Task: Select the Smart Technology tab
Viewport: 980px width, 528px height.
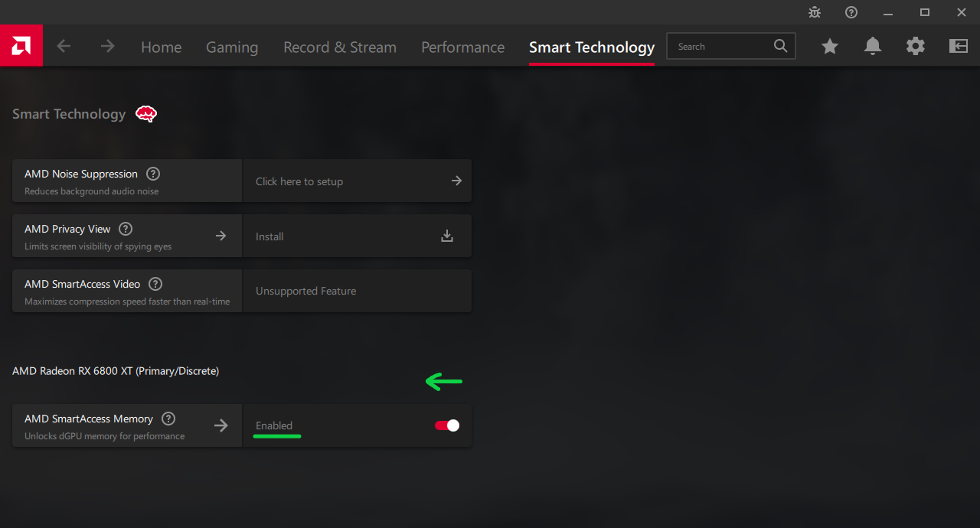Action: [592, 47]
